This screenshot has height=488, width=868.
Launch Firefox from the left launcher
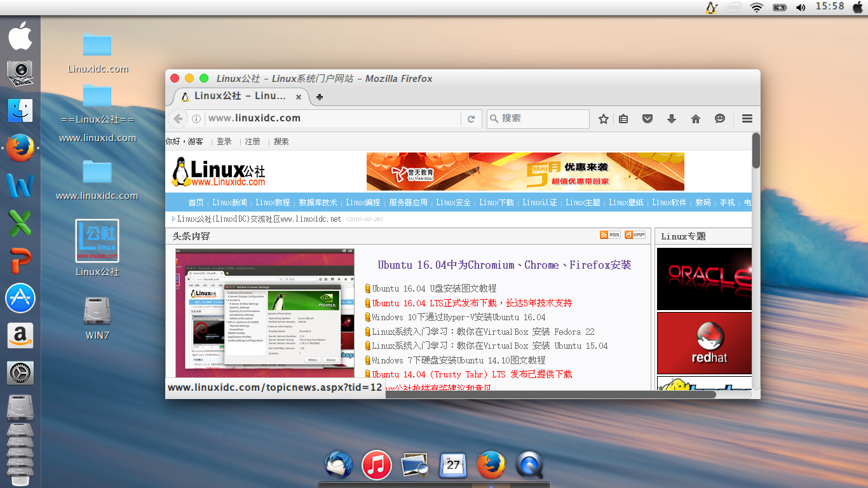(x=20, y=147)
